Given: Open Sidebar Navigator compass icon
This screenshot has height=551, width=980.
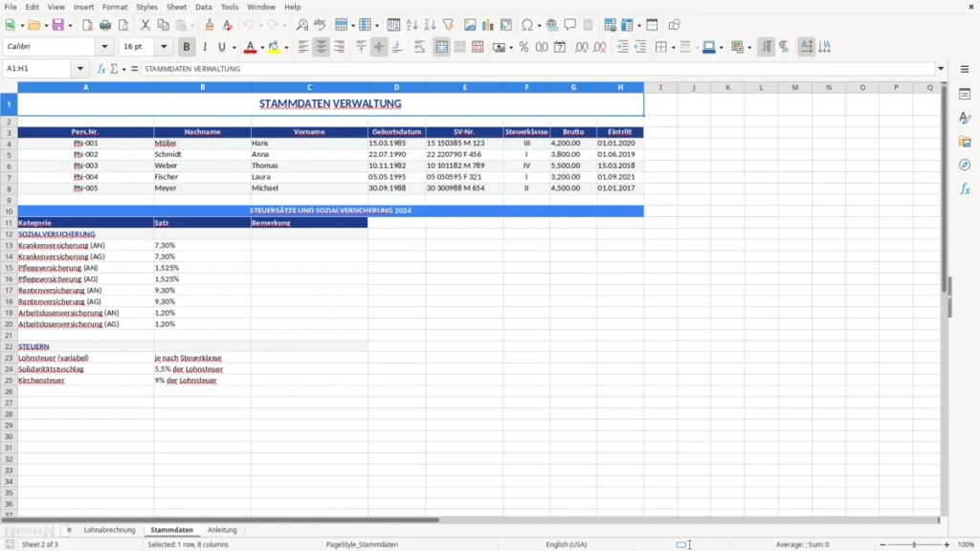Looking at the screenshot, I should point(965,165).
